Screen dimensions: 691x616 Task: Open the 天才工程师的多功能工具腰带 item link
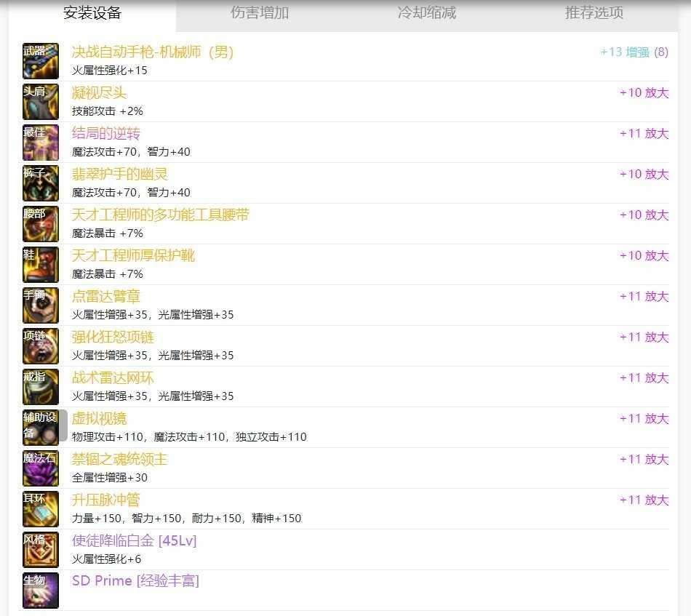coord(161,215)
